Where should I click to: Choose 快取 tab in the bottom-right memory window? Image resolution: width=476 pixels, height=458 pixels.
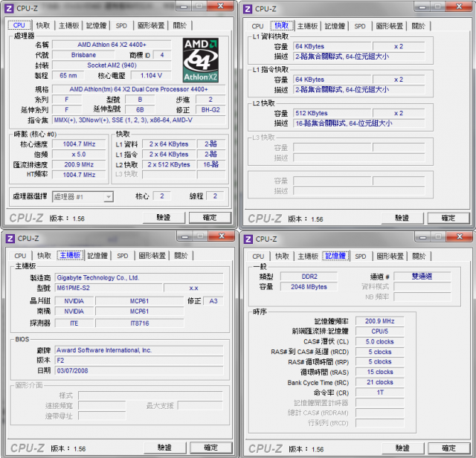click(x=282, y=257)
